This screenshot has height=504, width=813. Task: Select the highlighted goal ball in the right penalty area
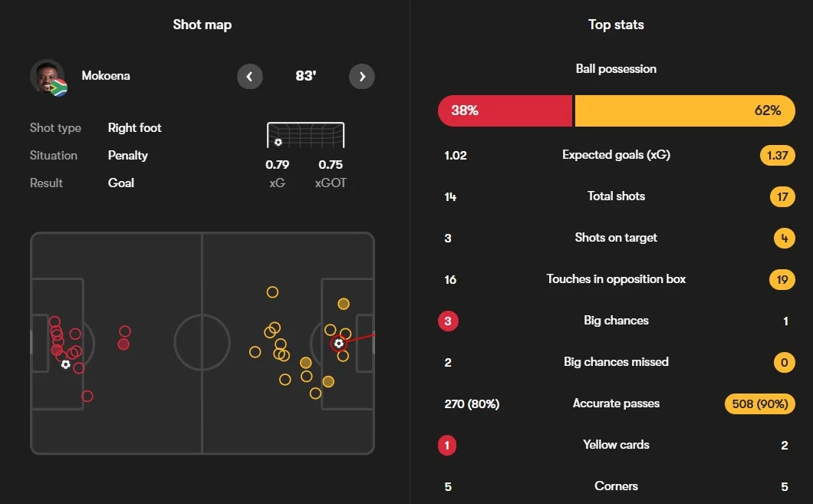[338, 343]
